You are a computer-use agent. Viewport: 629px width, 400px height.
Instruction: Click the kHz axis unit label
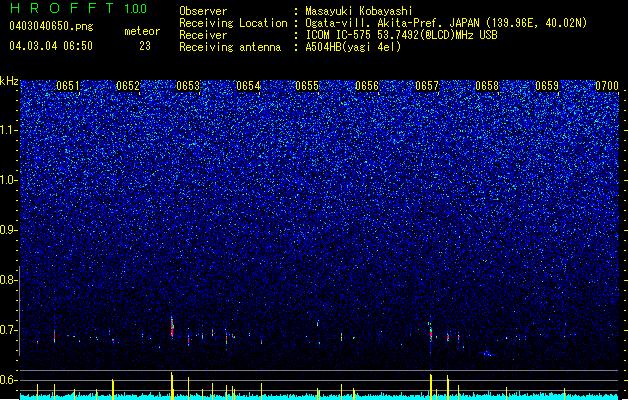(x=9, y=81)
